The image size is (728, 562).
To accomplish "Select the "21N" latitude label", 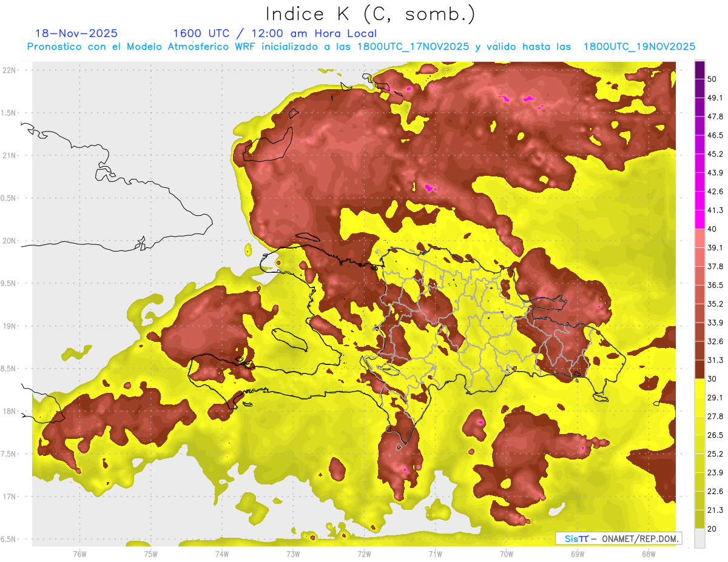I will [10, 156].
